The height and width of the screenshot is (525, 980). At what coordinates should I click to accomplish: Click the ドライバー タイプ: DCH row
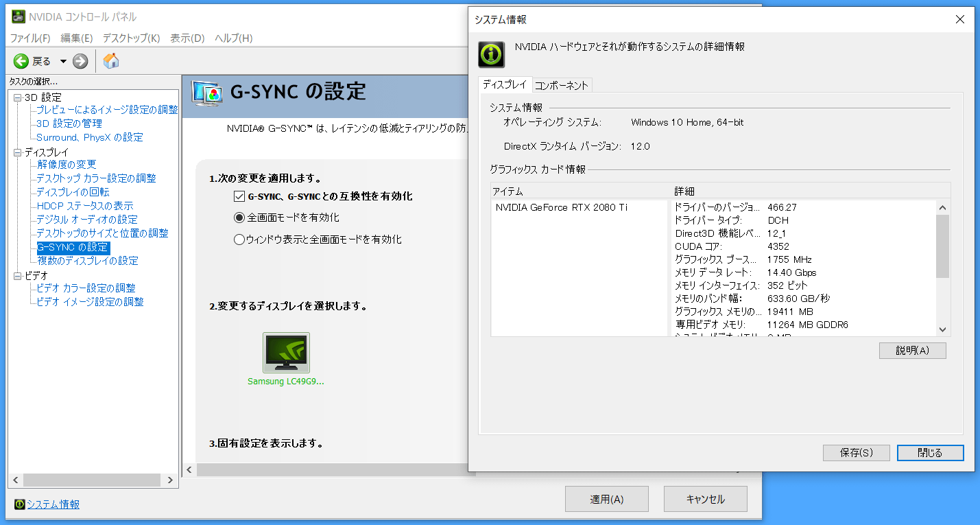pos(804,220)
